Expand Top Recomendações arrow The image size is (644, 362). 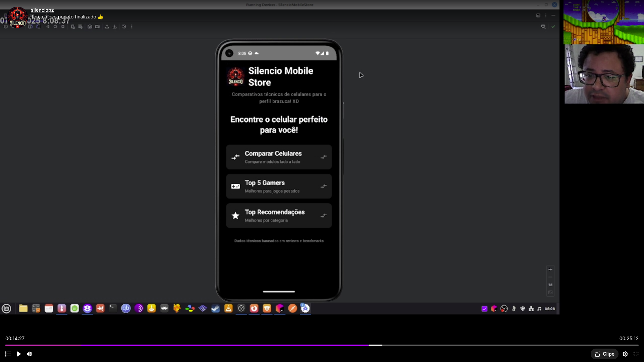[x=324, y=216]
